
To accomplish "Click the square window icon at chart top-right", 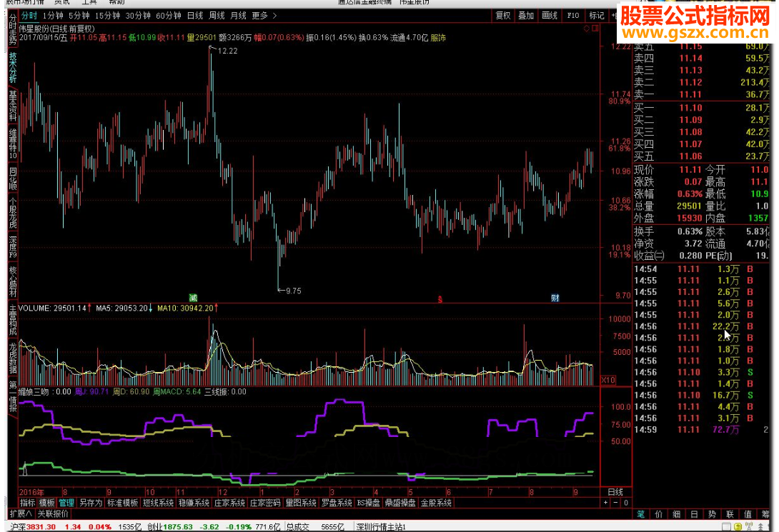I will [595, 29].
